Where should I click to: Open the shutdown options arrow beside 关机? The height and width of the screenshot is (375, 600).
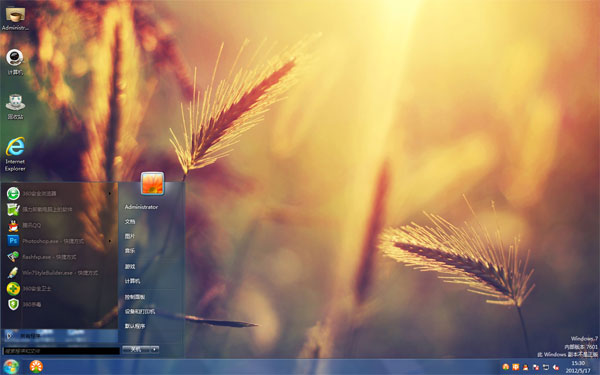[154, 349]
